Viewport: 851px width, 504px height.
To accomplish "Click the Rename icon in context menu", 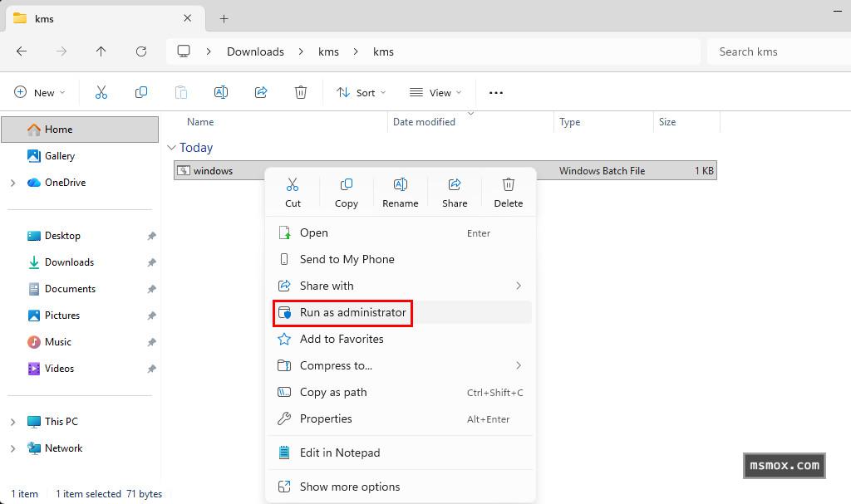I will tap(400, 191).
